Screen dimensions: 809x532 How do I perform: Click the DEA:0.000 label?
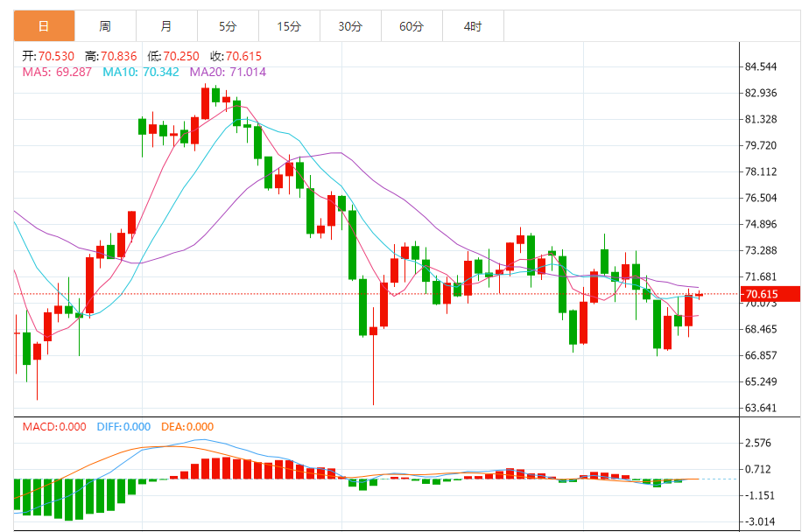[x=187, y=427]
